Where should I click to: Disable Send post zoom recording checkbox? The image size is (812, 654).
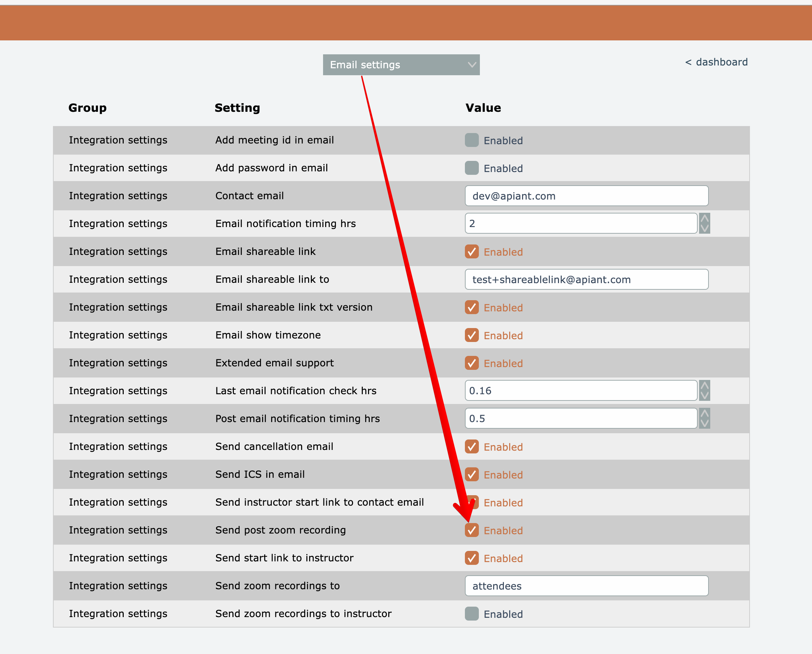pos(472,530)
